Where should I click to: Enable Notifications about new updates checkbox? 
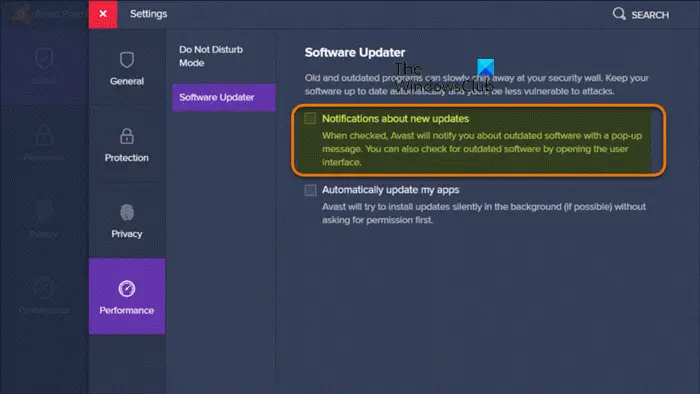310,118
